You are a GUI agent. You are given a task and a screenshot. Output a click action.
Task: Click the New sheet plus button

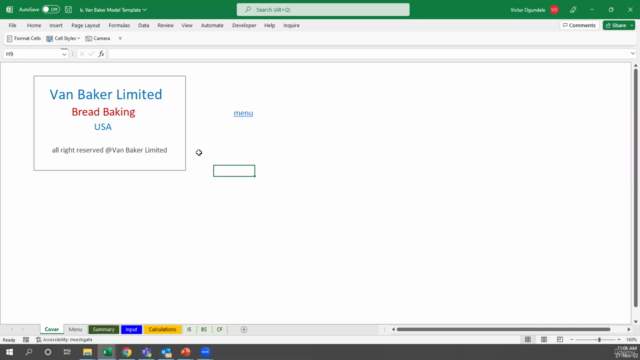coord(244,329)
